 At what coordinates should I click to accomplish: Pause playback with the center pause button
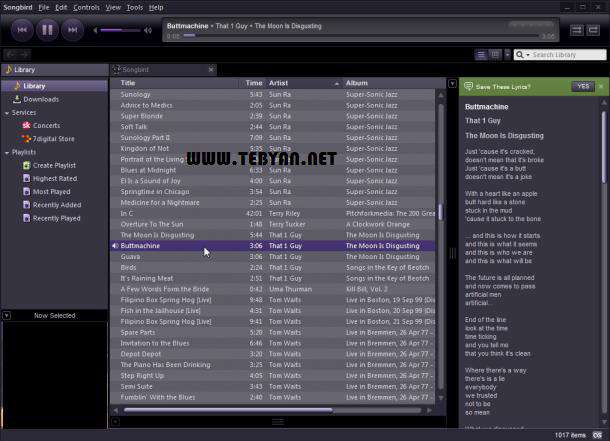point(46,30)
